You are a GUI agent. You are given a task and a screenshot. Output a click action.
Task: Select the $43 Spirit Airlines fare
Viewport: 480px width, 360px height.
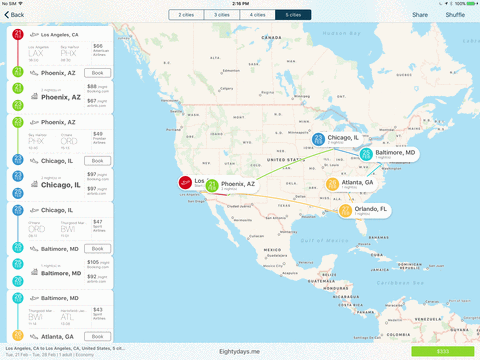point(99,314)
